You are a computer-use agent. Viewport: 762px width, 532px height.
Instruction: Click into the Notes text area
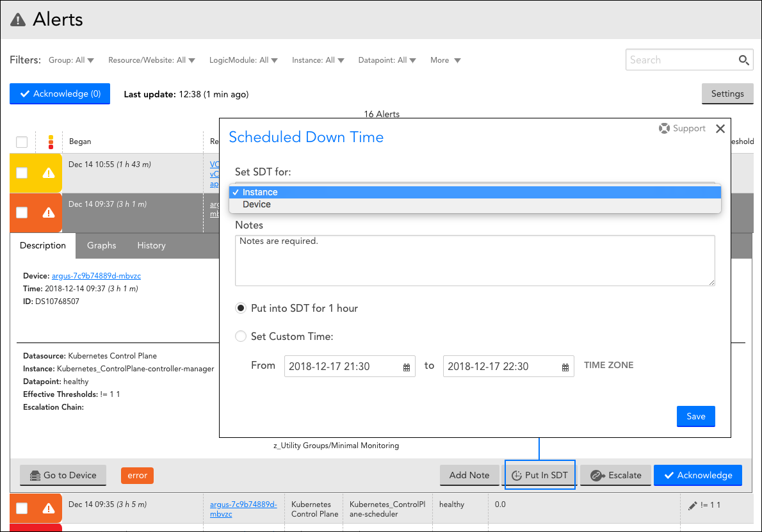coord(474,260)
